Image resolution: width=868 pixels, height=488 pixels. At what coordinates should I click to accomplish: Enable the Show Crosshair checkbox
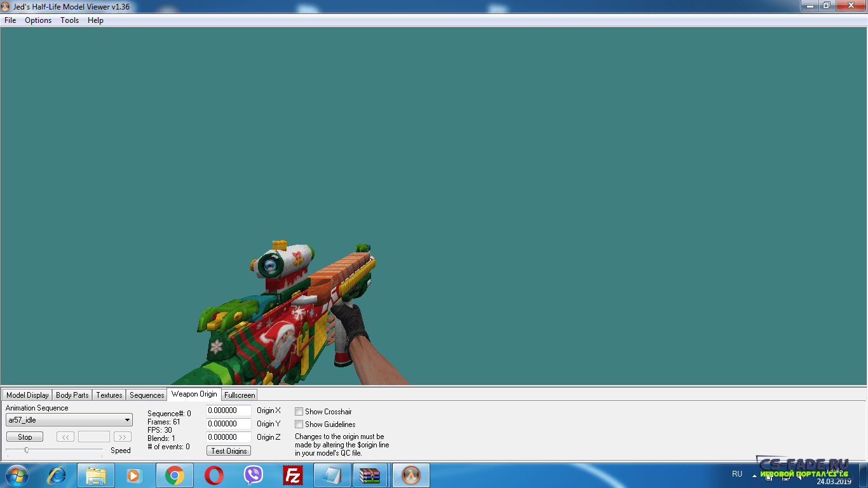click(299, 412)
